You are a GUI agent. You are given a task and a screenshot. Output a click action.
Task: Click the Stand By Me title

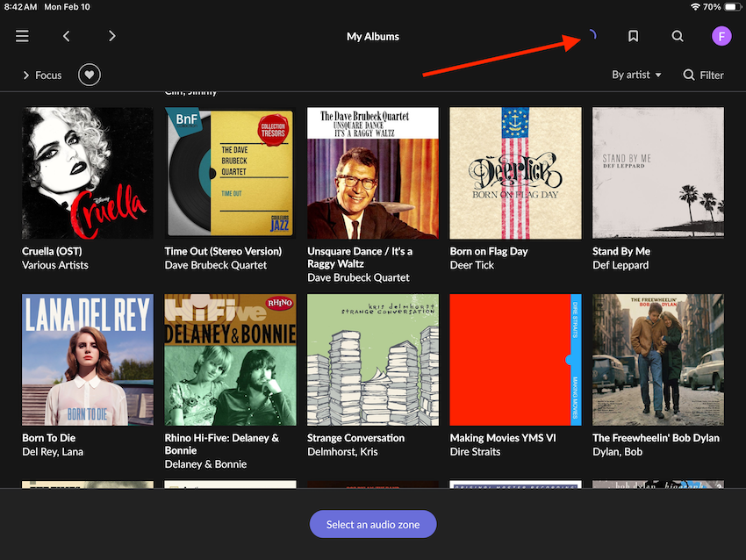click(621, 251)
